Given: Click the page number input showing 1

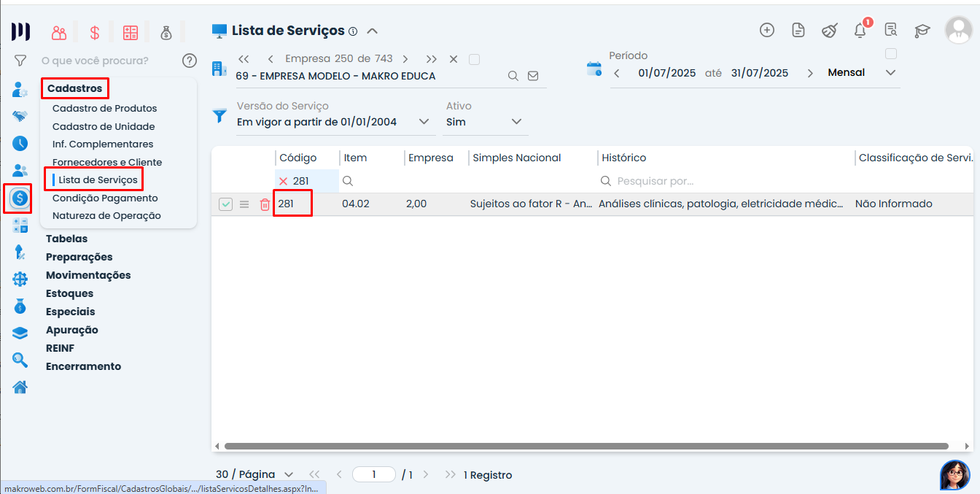Looking at the screenshot, I should tap(373, 474).
